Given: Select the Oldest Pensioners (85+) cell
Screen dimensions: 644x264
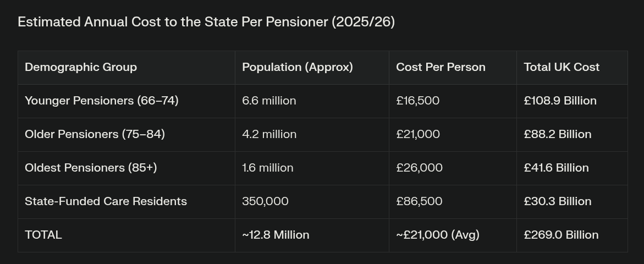Looking at the screenshot, I should 91,168.
